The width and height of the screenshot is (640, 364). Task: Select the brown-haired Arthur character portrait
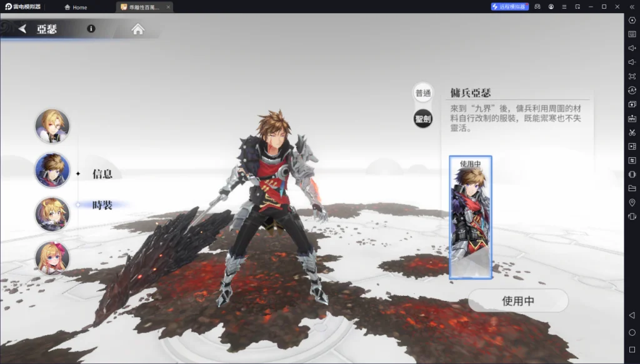click(x=52, y=170)
